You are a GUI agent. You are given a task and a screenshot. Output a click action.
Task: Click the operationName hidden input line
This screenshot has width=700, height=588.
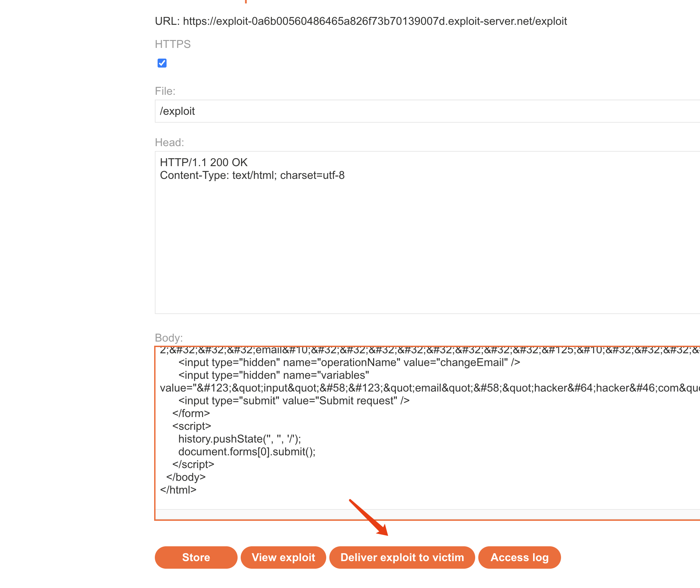coord(349,363)
